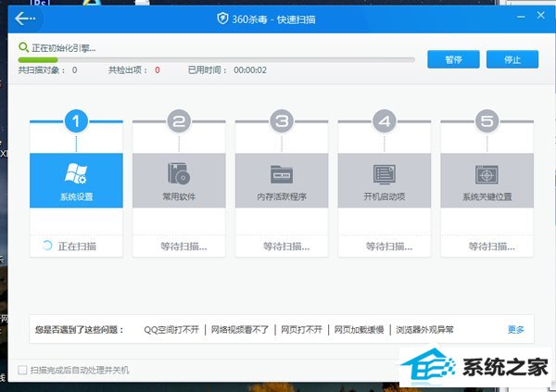Select step 1 circle marker
Viewport: 556px width, 392px height.
[x=76, y=121]
